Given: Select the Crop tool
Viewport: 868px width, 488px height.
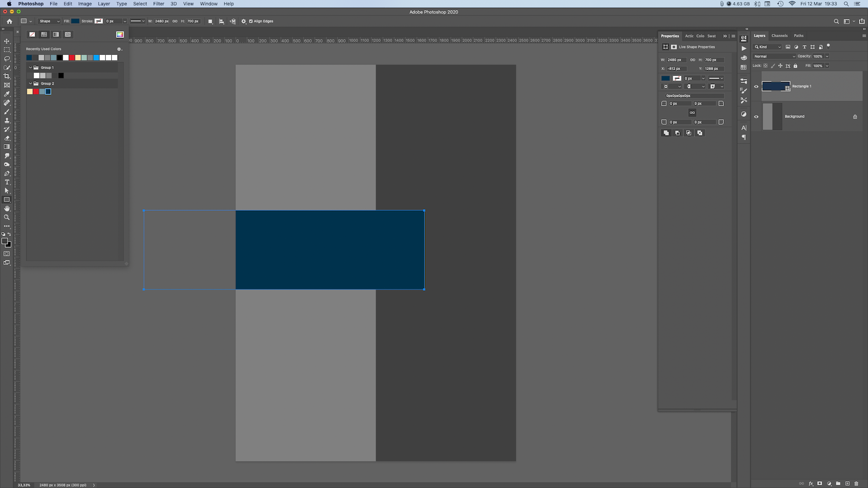Looking at the screenshot, I should [7, 76].
